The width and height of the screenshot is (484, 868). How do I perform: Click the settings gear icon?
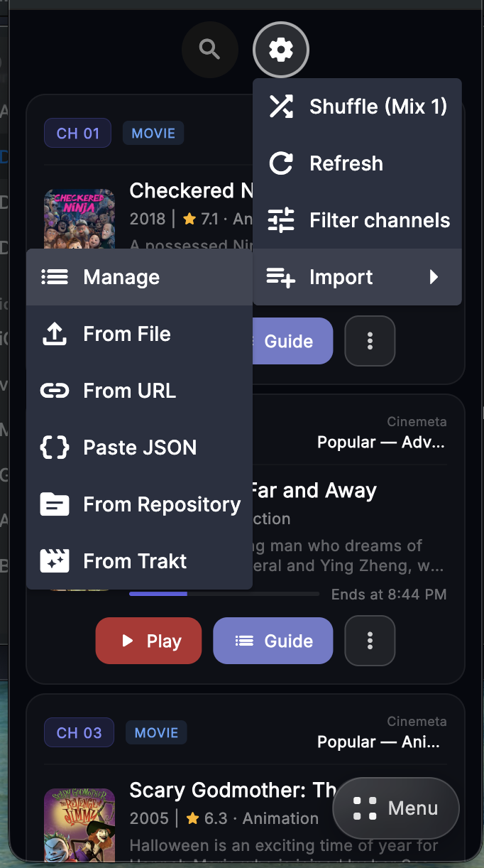280,50
